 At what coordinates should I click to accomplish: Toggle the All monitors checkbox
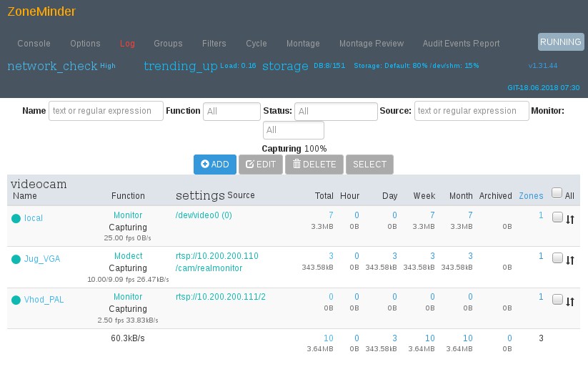[557, 193]
